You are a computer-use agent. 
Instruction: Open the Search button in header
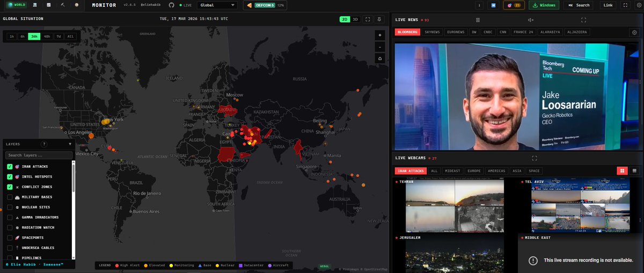point(579,5)
